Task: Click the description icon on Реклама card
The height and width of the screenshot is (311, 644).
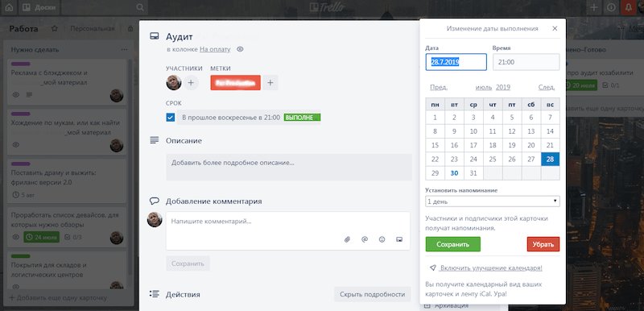Action: tap(29, 94)
